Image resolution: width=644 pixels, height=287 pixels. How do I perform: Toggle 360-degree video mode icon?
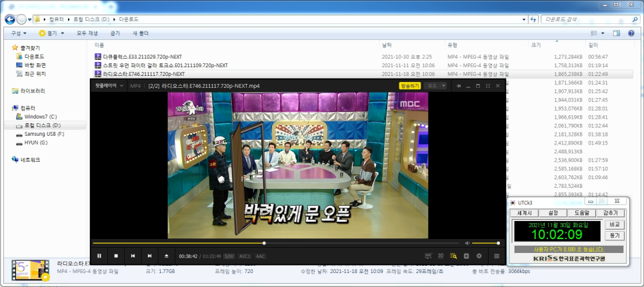pyautogui.click(x=428, y=256)
